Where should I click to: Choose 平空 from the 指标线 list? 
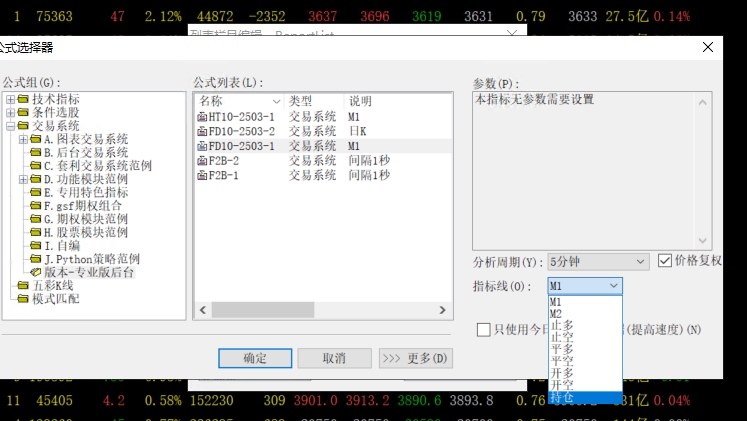click(585, 361)
